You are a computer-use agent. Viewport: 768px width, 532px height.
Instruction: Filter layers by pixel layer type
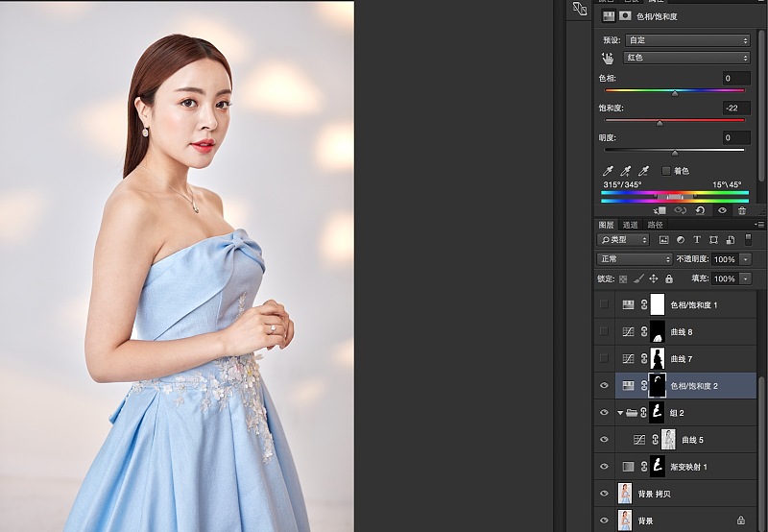tap(663, 240)
